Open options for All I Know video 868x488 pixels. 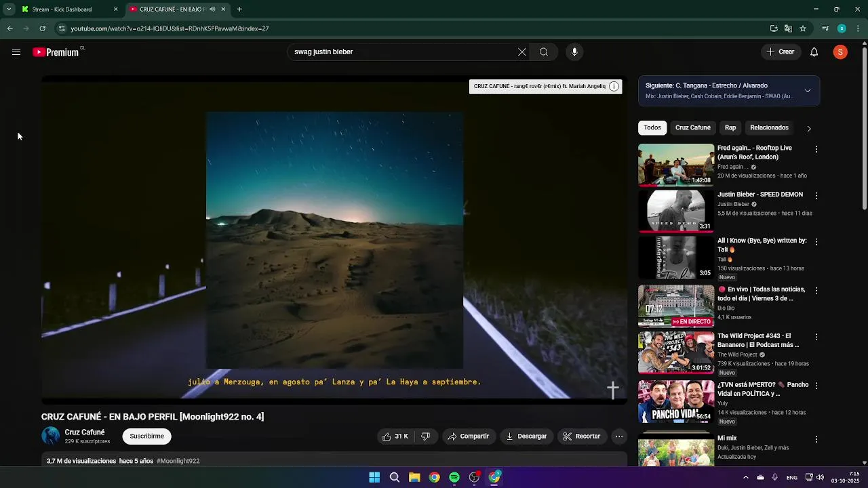[x=816, y=242]
